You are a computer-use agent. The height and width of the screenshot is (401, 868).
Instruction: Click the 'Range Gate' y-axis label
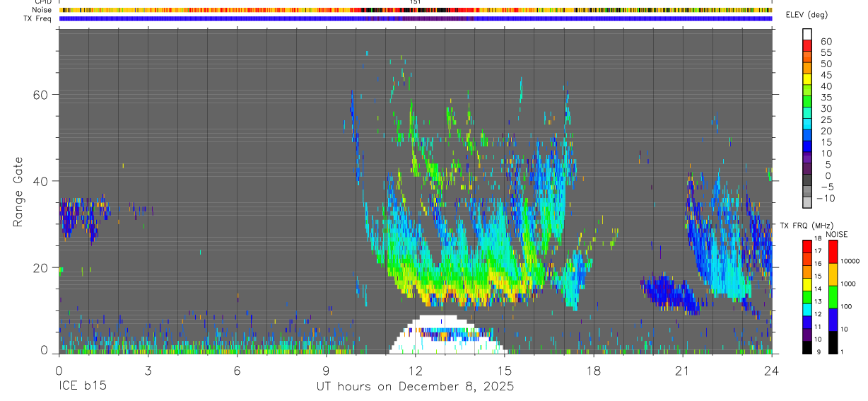tap(18, 192)
